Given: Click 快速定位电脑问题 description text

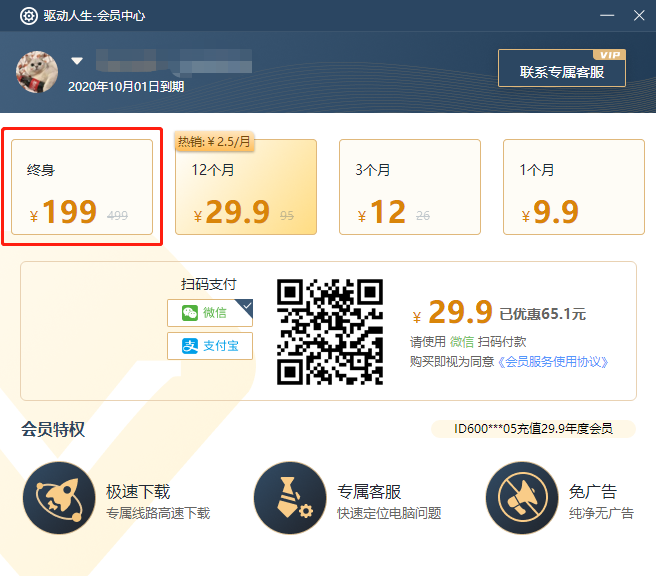Looking at the screenshot, I should coord(390,513).
